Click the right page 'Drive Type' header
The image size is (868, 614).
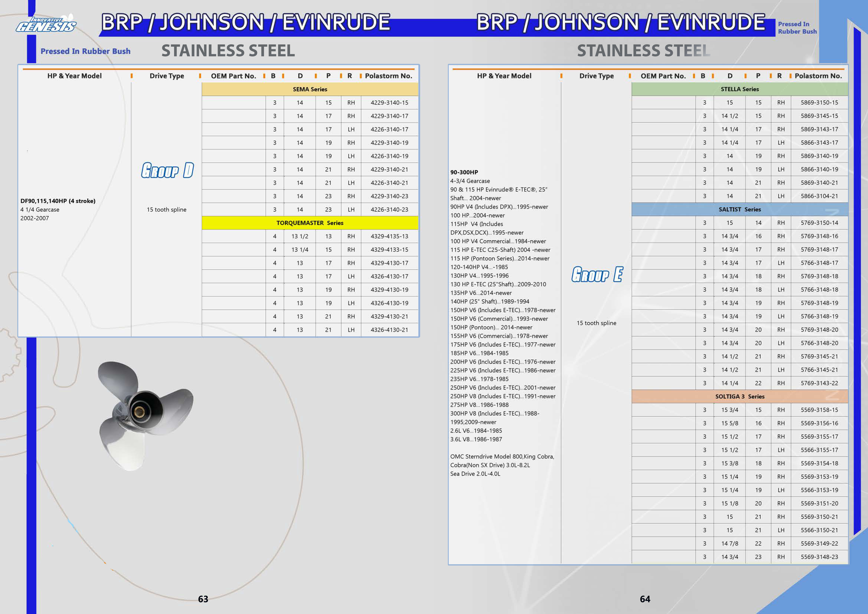tap(597, 76)
